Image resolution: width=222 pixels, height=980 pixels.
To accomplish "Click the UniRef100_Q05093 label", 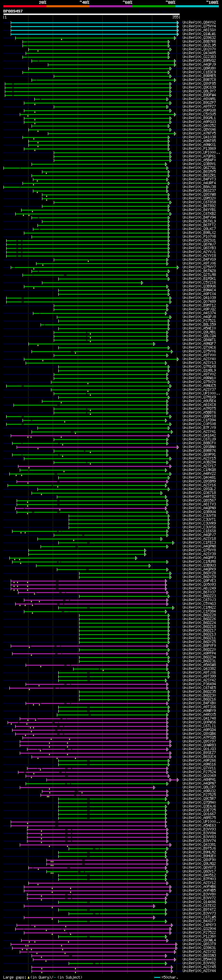I will 199,584.
